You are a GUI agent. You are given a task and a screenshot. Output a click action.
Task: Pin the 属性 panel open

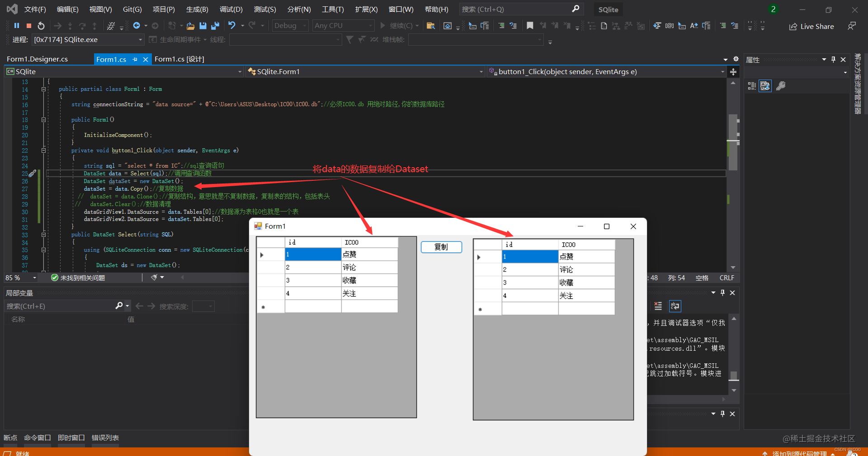pyautogui.click(x=833, y=59)
